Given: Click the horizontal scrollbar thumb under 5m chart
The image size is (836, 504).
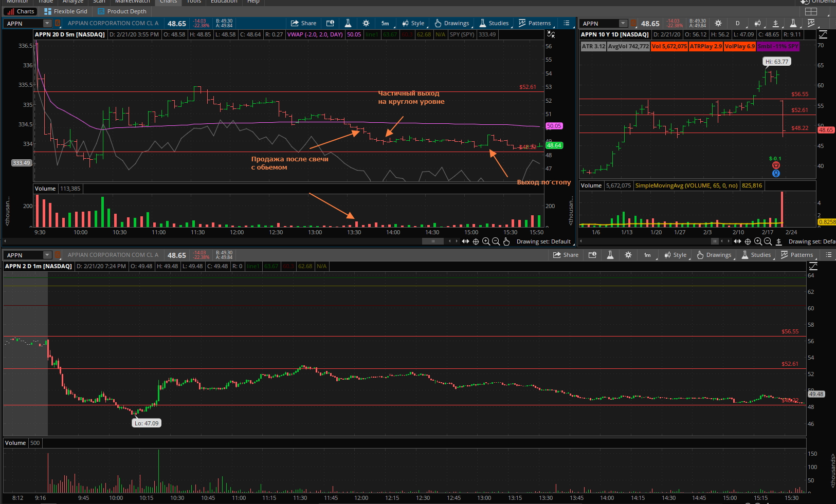Looking at the screenshot, I should [x=433, y=241].
